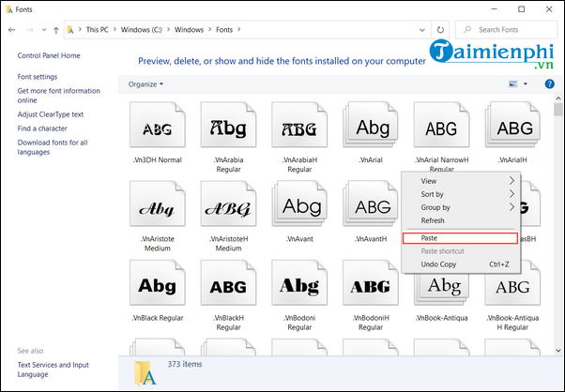The image size is (565, 392).
Task: Choose Refresh from the context menu
Action: 461,220
